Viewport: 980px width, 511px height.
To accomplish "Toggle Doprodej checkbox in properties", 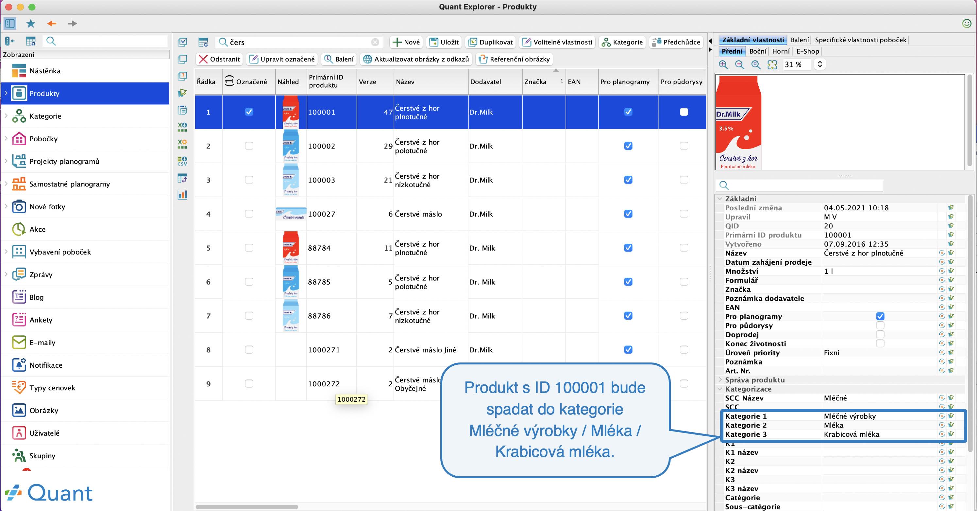I will pyautogui.click(x=880, y=335).
